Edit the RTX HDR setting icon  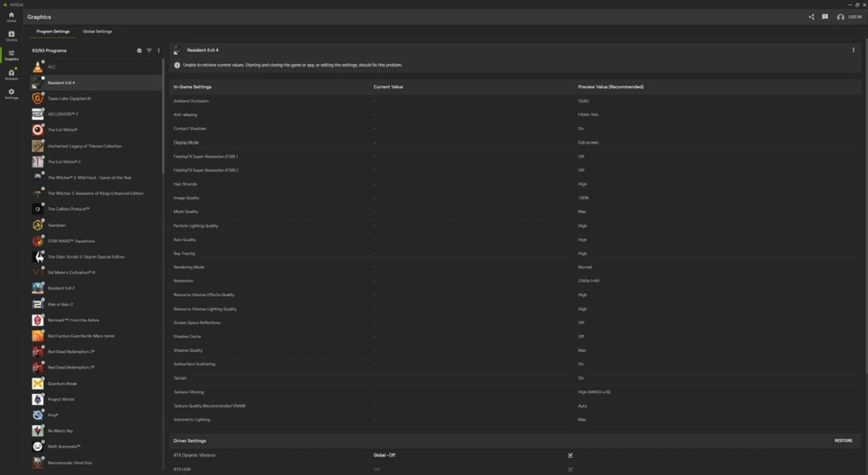click(570, 470)
